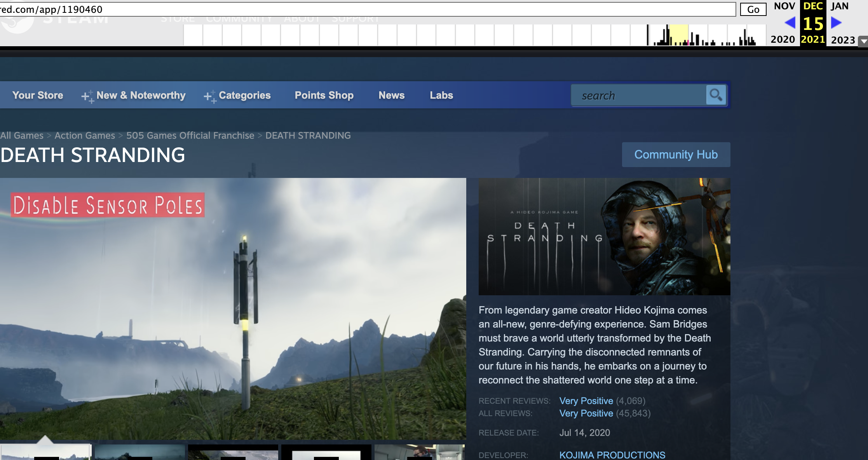Focus the Wayback URL address field

pos(368,9)
